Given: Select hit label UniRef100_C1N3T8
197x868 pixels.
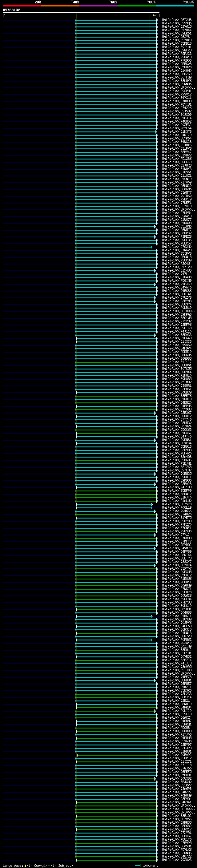Looking at the screenshot, I should tap(176, 132).
